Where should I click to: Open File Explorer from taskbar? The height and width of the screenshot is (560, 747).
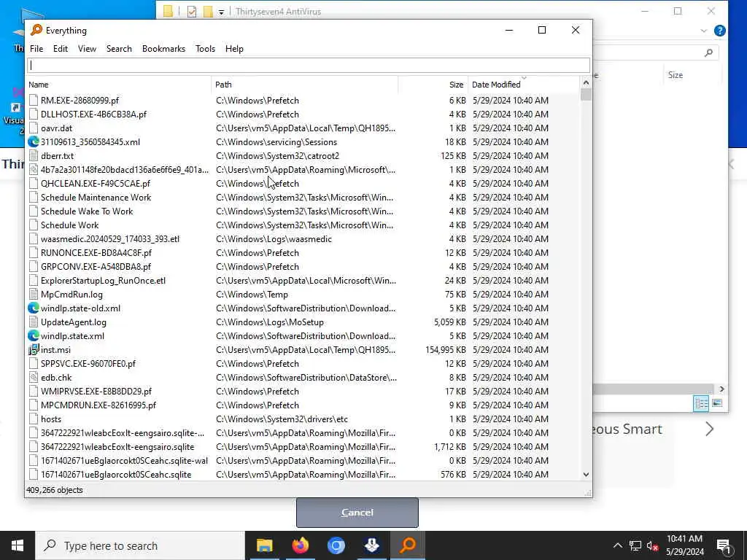[264, 545]
